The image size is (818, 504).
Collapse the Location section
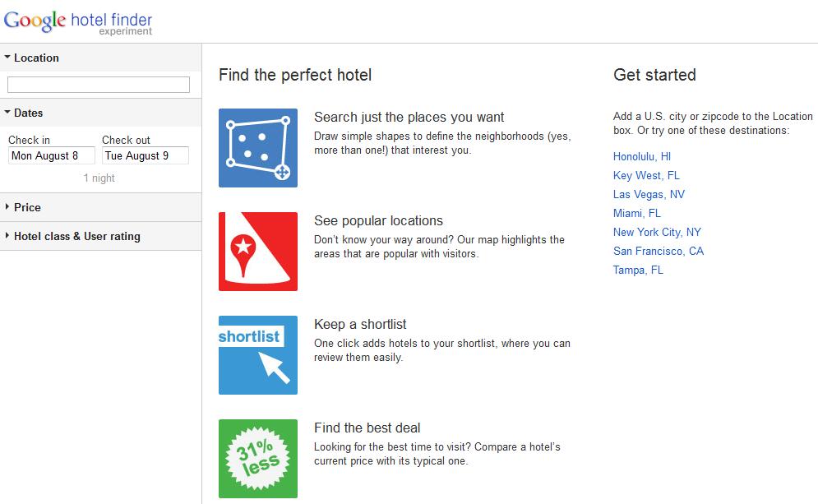click(36, 58)
